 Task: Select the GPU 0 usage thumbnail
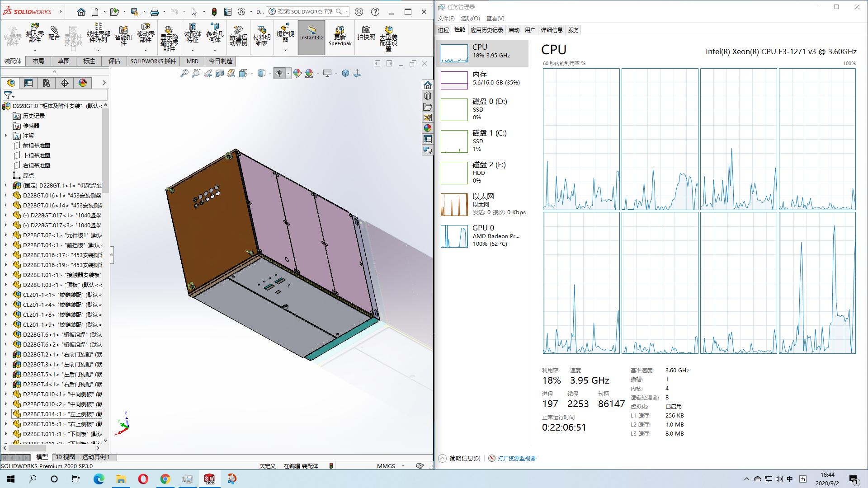454,236
